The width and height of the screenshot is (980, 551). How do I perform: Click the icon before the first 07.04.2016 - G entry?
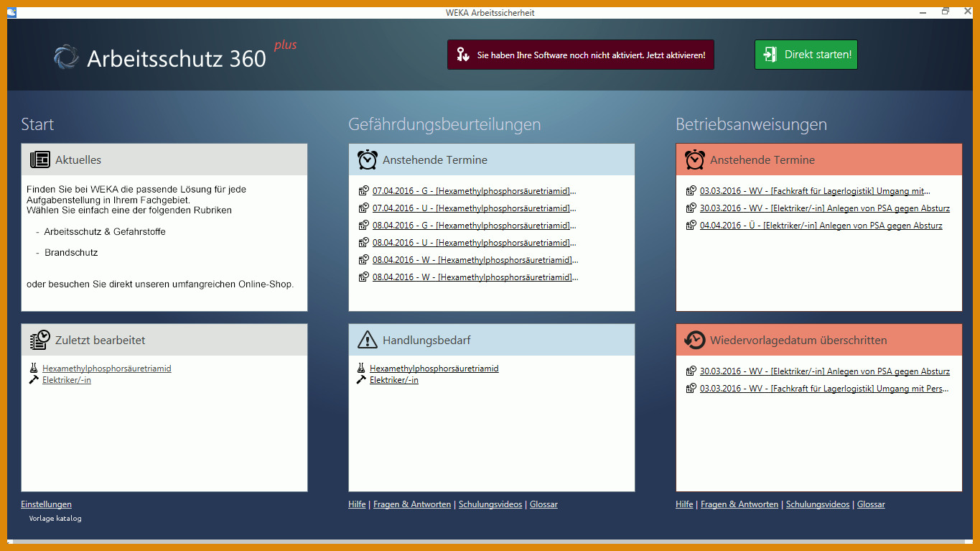pos(364,190)
